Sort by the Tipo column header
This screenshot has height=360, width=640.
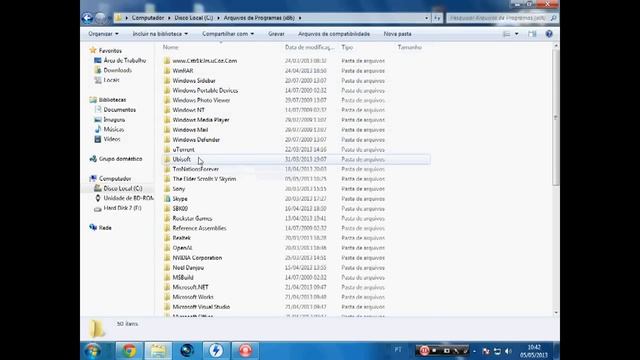(347, 47)
